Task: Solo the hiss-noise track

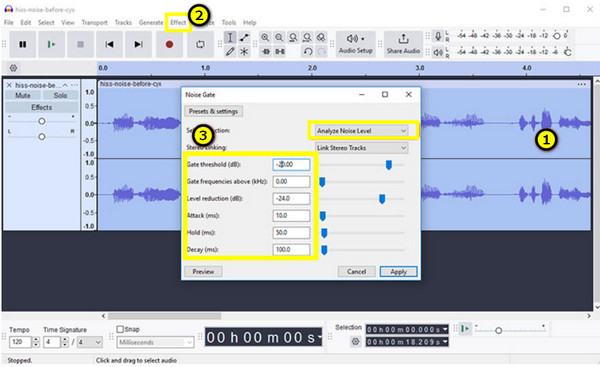Action: point(60,95)
